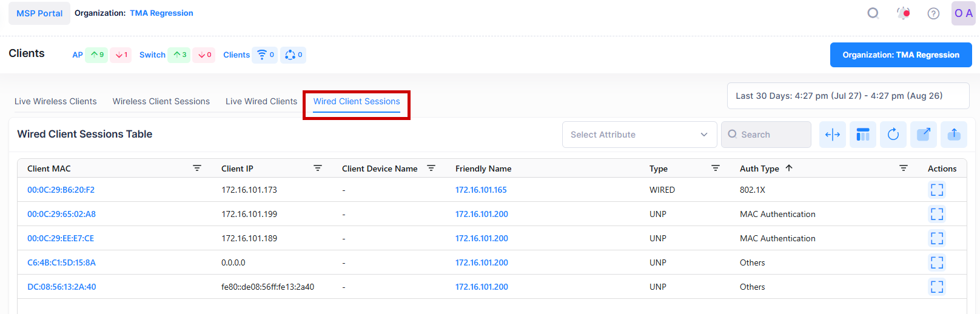Click the MSP Portal button

(x=39, y=13)
